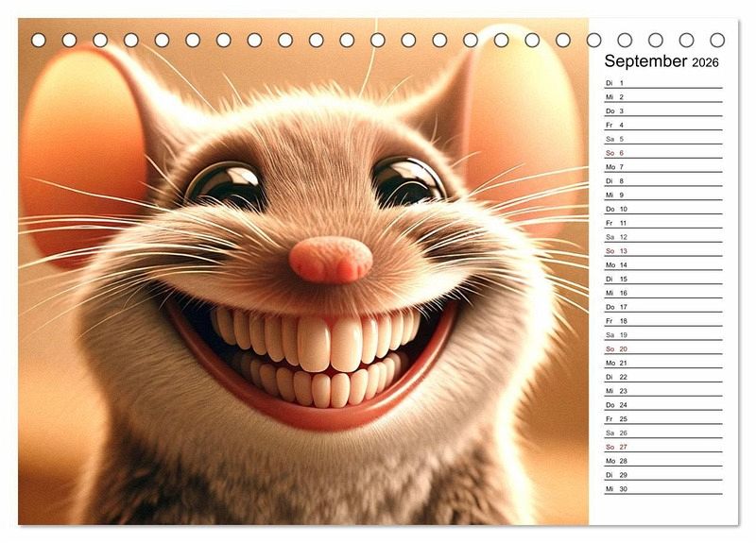Select the row So 20
Viewport: 756px width, 543px height.
663,348
